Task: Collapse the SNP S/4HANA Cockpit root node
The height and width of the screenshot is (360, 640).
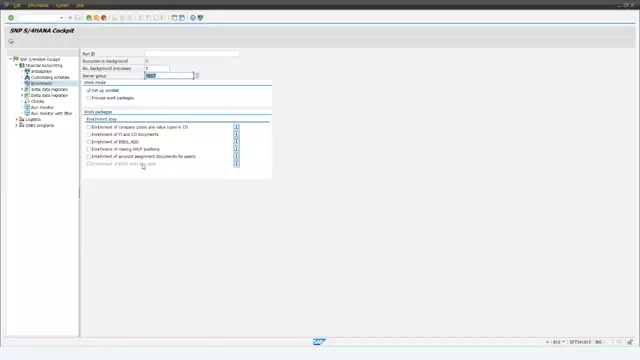Action: pyautogui.click(x=11, y=59)
